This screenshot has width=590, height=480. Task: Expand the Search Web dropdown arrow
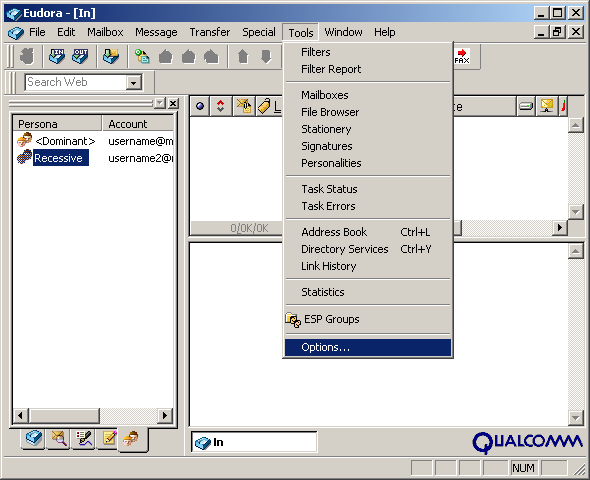(133, 82)
